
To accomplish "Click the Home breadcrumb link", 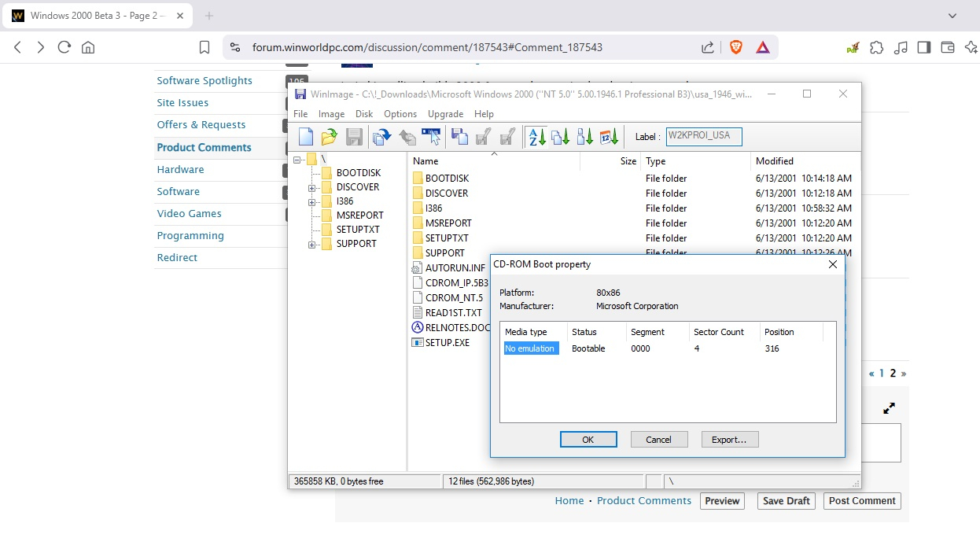I will [x=569, y=500].
